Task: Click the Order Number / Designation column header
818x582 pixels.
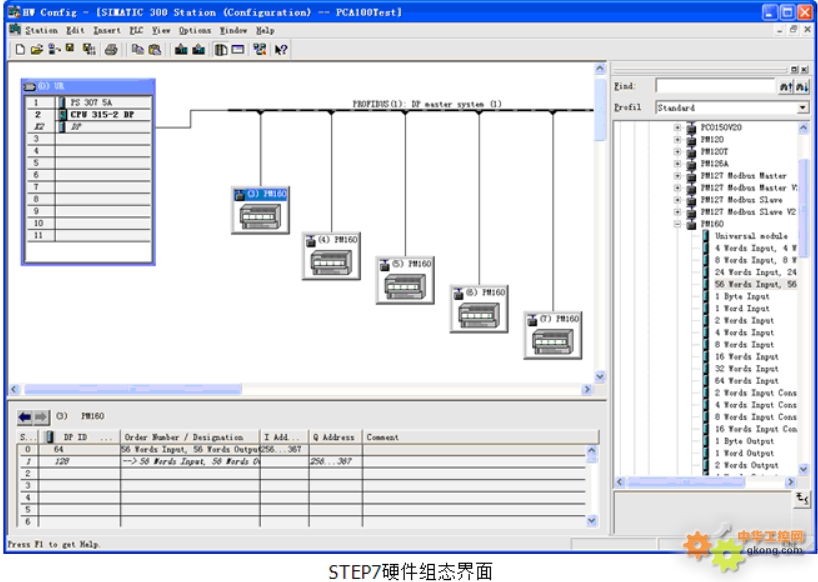Action: coord(190,437)
